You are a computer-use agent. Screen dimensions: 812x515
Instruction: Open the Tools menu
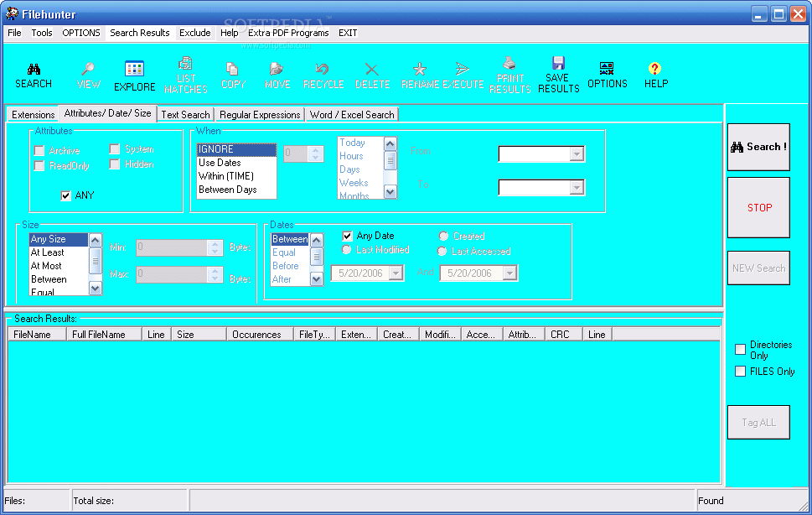pos(41,33)
